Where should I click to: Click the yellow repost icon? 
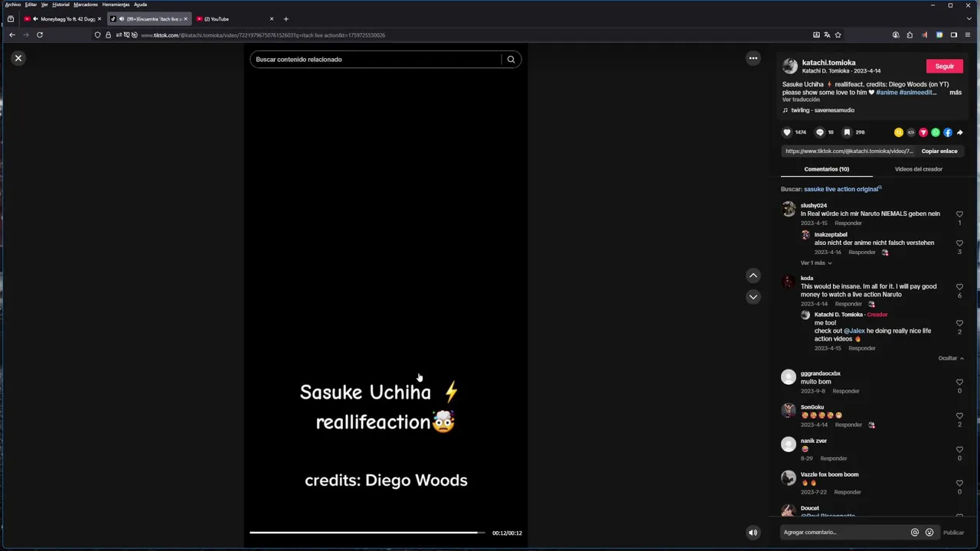899,132
